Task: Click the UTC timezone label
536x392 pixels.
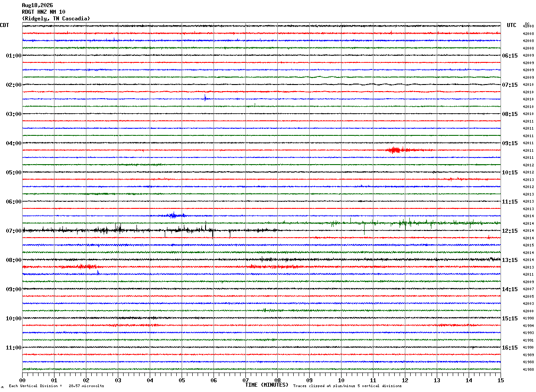Action: (512, 25)
